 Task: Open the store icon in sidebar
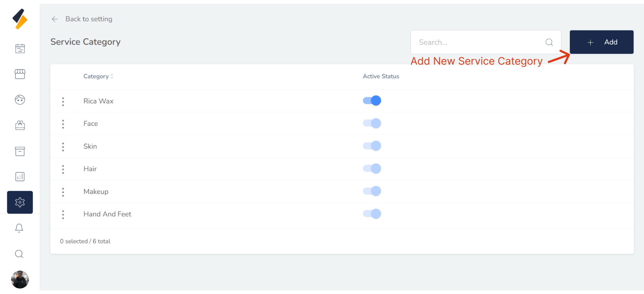20,74
